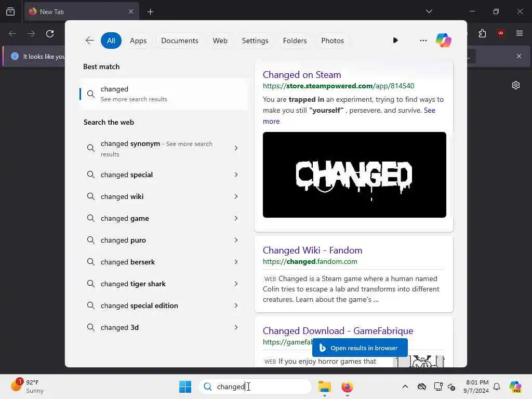
Task: Click Firefox back navigation arrow
Action: [12, 34]
